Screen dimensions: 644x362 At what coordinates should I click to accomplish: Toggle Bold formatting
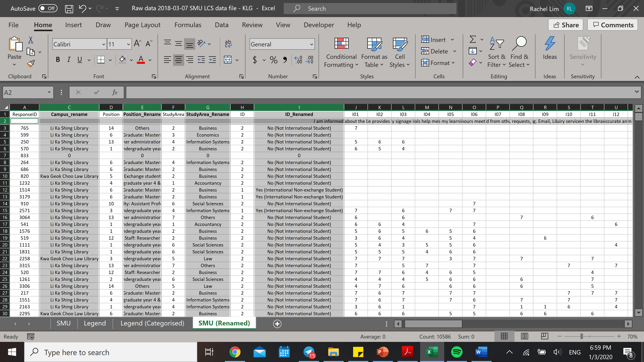[x=58, y=60]
